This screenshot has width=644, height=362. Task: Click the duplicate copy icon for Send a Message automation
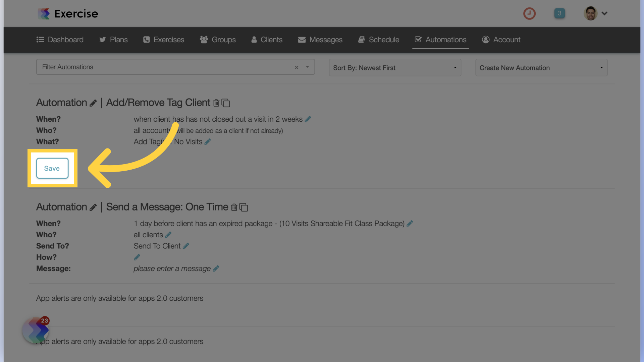pyautogui.click(x=244, y=206)
